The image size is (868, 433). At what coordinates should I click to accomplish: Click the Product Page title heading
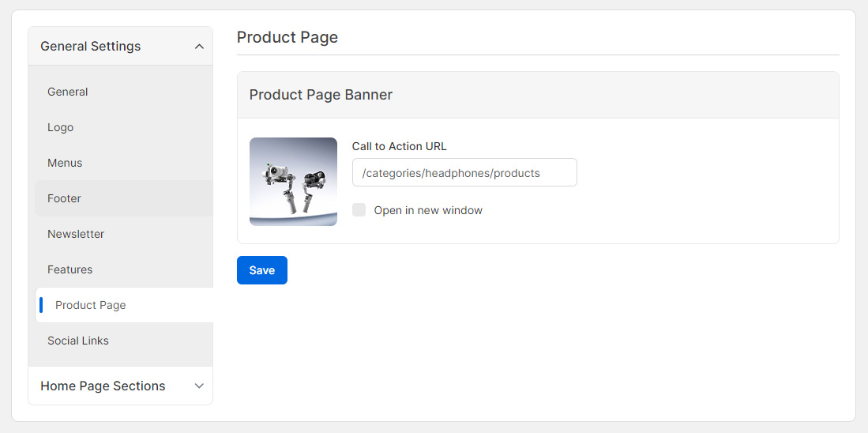(287, 37)
